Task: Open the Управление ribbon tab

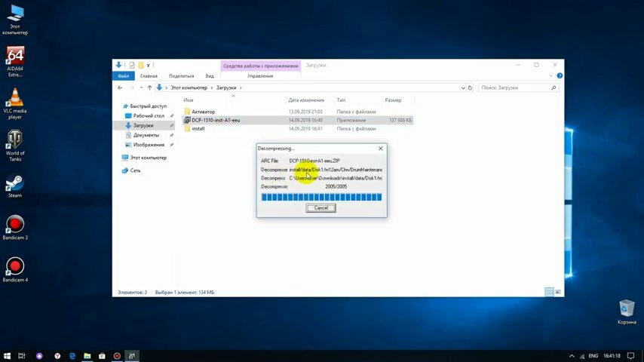Action: click(x=260, y=76)
